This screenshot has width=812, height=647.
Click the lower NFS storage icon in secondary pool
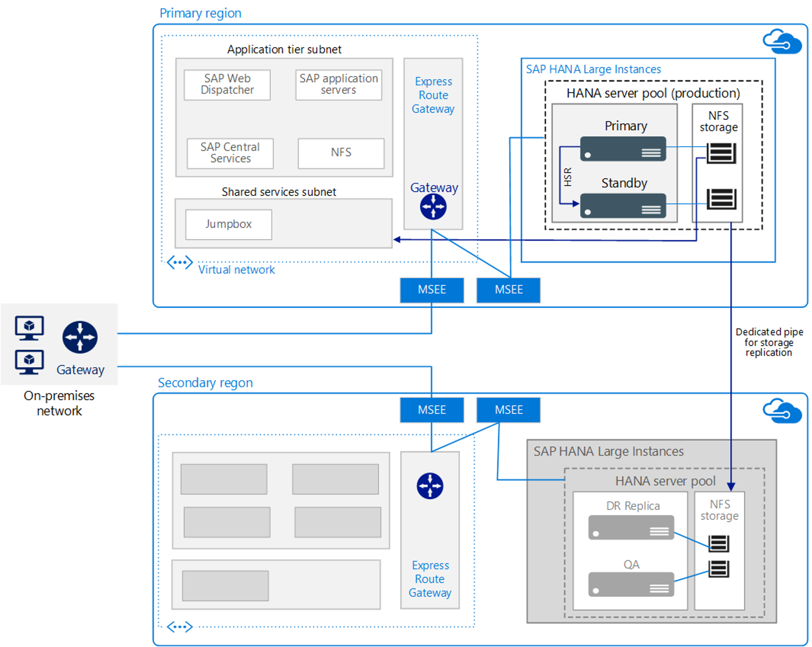tap(719, 569)
